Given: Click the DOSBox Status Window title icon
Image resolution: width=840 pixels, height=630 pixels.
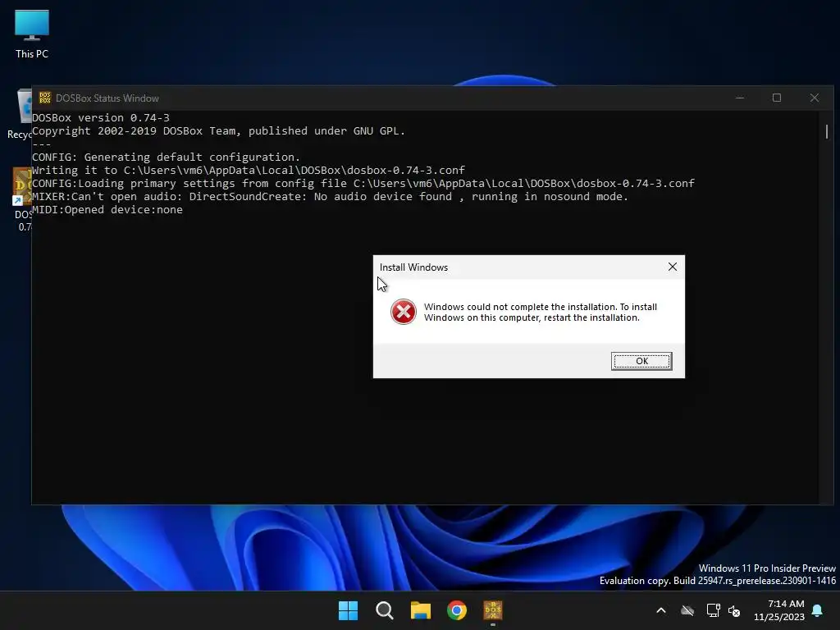Looking at the screenshot, I should [x=45, y=98].
